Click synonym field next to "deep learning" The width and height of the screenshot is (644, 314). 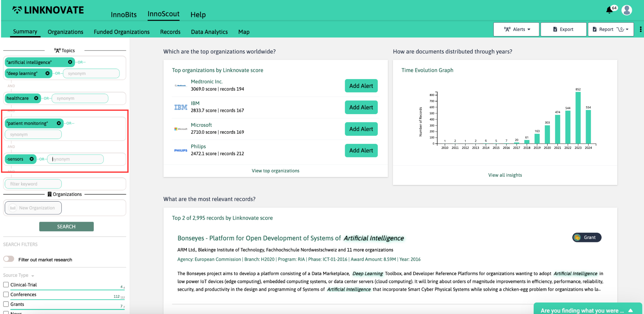coord(91,73)
